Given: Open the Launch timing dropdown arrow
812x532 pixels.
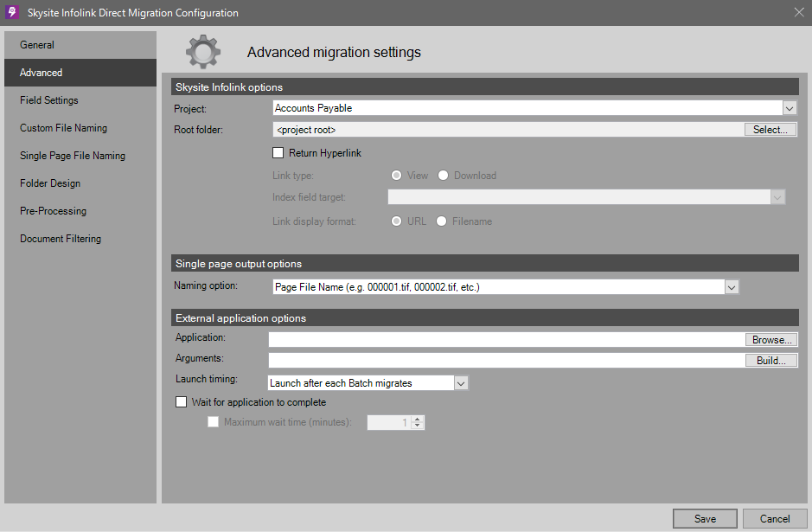Looking at the screenshot, I should 461,383.
